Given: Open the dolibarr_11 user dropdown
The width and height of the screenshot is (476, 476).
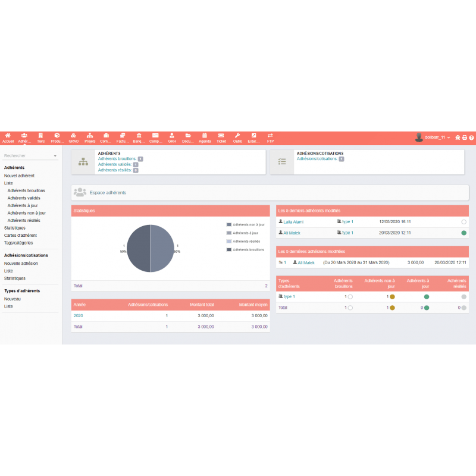Looking at the screenshot, I should click(433, 137).
